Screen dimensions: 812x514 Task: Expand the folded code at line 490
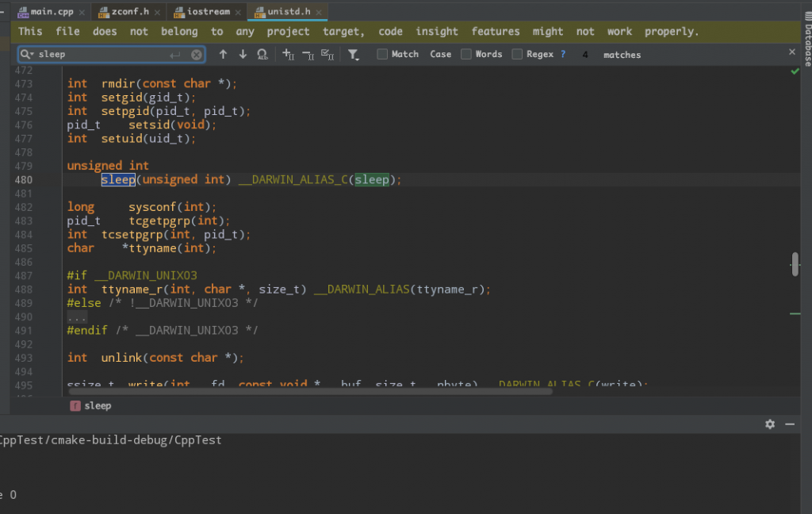point(77,317)
